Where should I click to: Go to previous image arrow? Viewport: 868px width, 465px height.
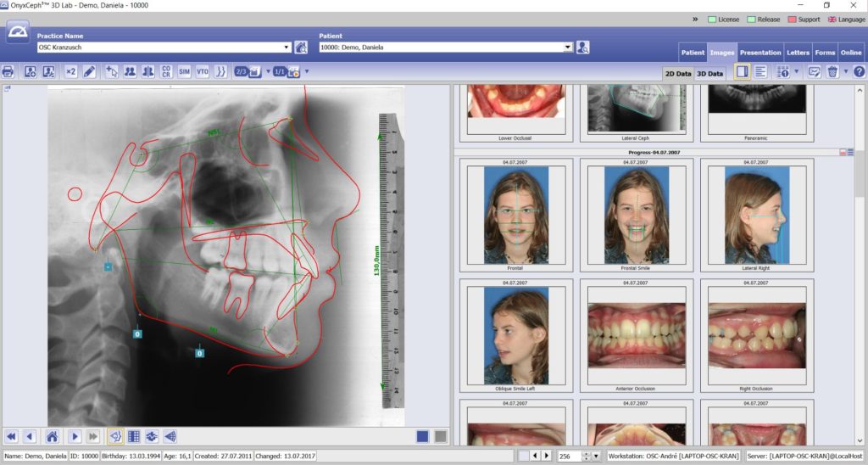30,437
